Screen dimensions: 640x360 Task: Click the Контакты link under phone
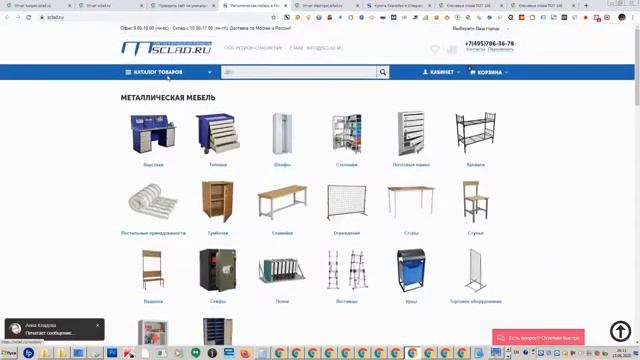[476, 49]
